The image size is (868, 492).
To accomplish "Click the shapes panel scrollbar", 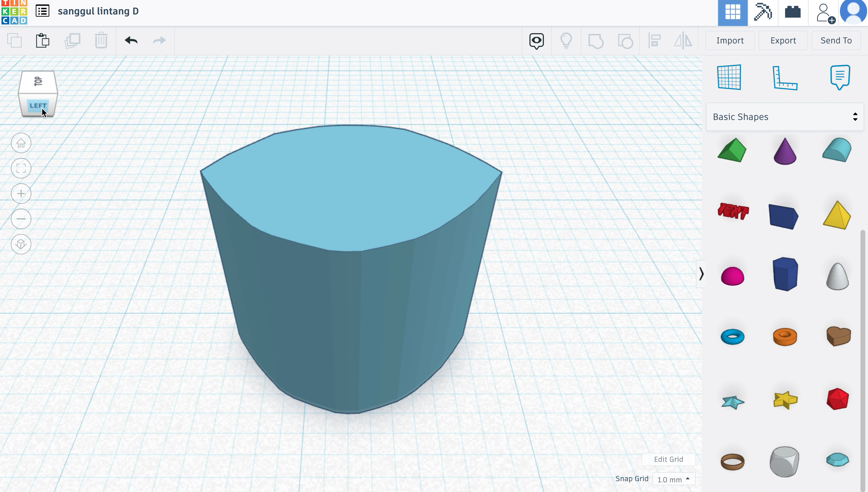I will tap(862, 360).
